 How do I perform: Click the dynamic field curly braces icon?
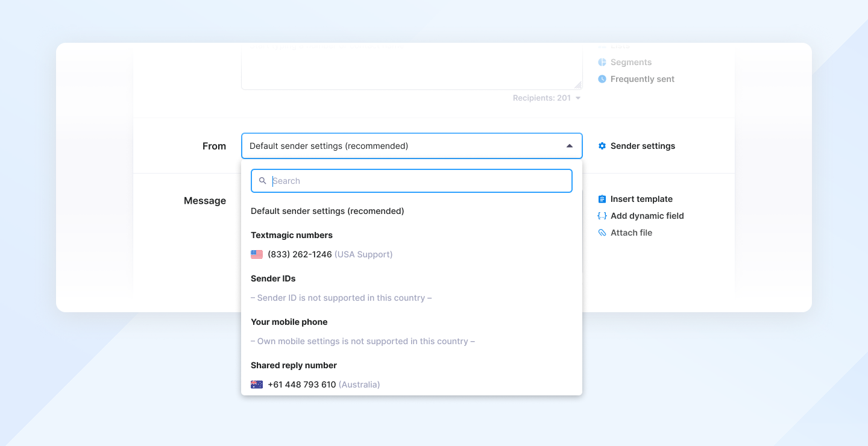[x=602, y=216]
